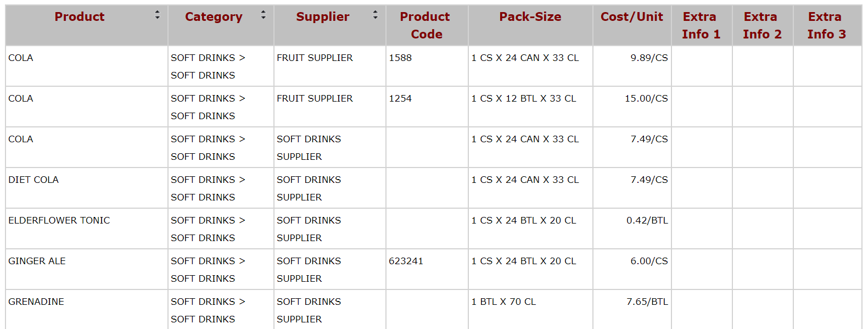The image size is (868, 329).
Task: Click product code 1254 for COLA
Action: [x=399, y=98]
